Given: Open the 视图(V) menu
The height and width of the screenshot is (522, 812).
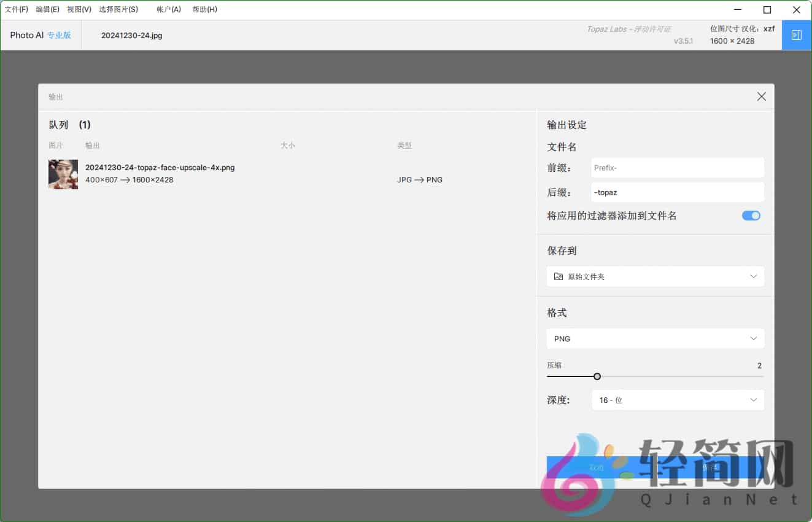Looking at the screenshot, I should pyautogui.click(x=79, y=9).
